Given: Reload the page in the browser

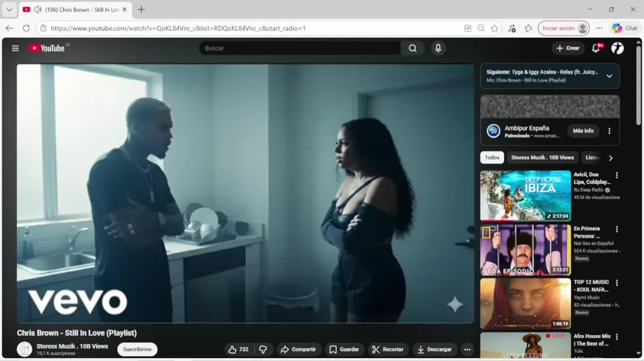Looking at the screenshot, I should [x=26, y=28].
